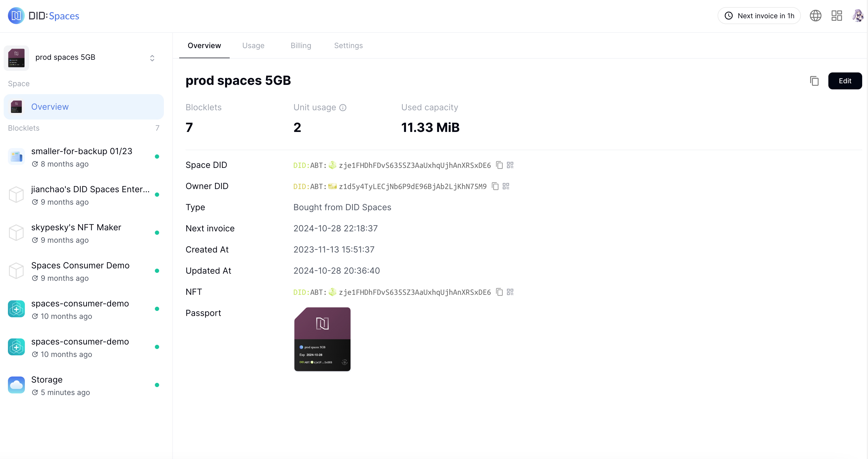868x459 pixels.
Task: Switch to the Billing tab
Action: click(x=301, y=45)
